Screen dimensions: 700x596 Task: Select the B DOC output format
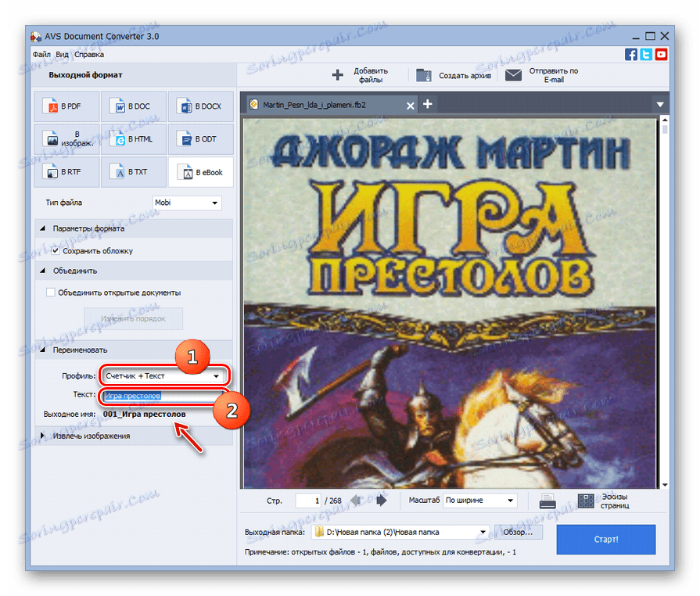(x=134, y=106)
